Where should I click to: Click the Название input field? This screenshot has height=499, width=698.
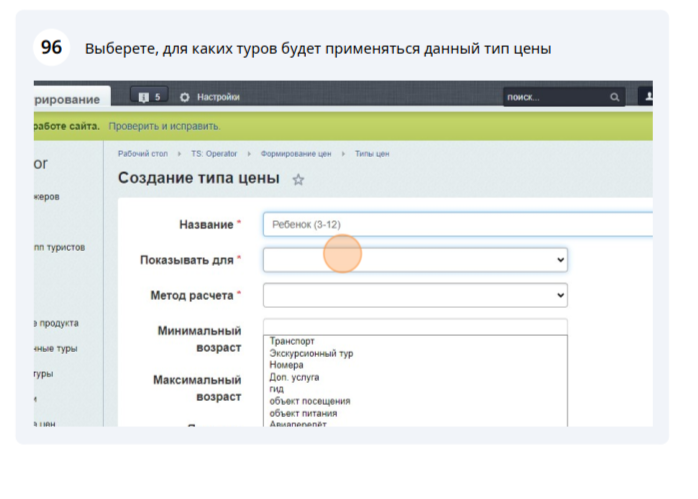click(458, 224)
